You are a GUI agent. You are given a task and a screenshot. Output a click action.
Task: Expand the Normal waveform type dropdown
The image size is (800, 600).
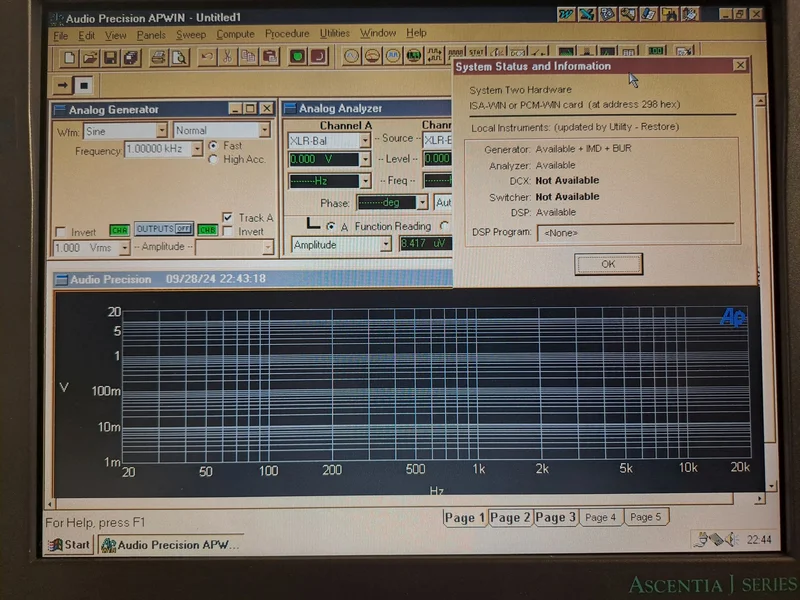coord(264,130)
